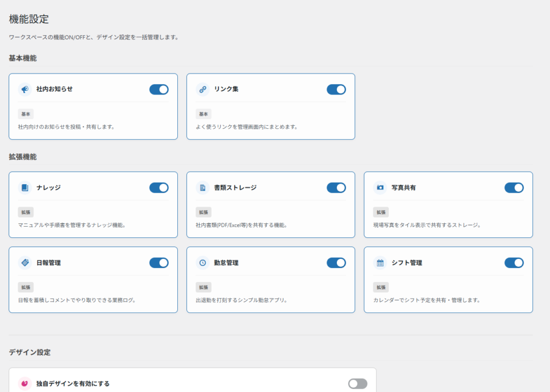
Task: Turn off the リンク集 switch
Action: [x=336, y=89]
